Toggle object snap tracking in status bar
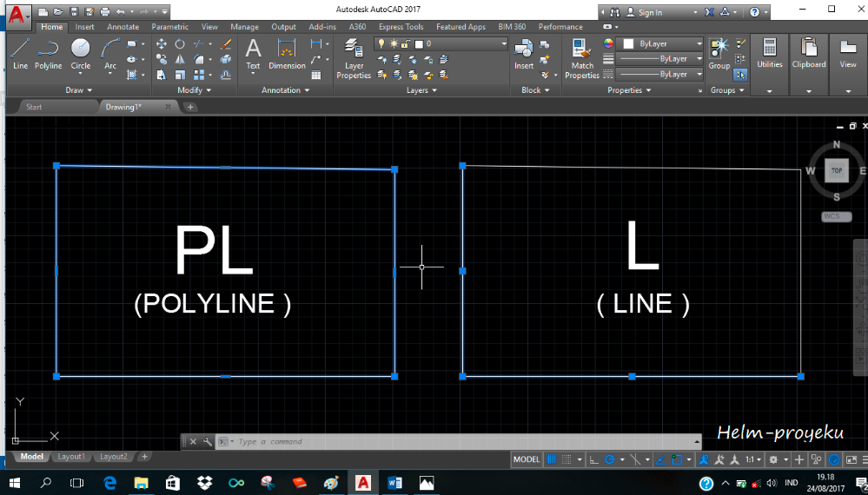Viewport: 868px width, 495px height. point(659,459)
